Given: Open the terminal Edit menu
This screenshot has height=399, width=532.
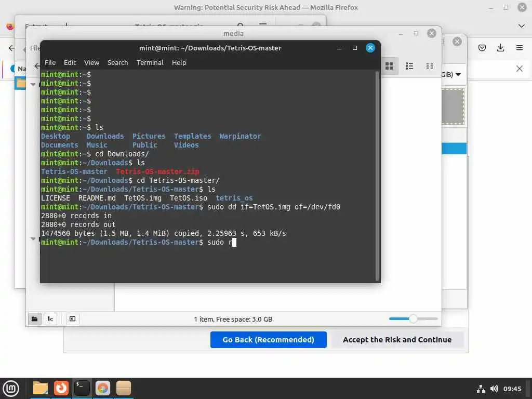Looking at the screenshot, I should (x=70, y=62).
